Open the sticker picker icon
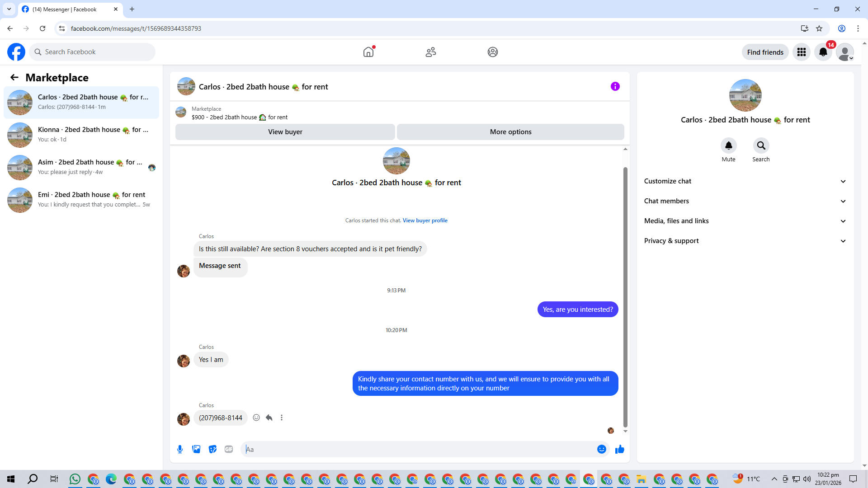 click(212, 449)
